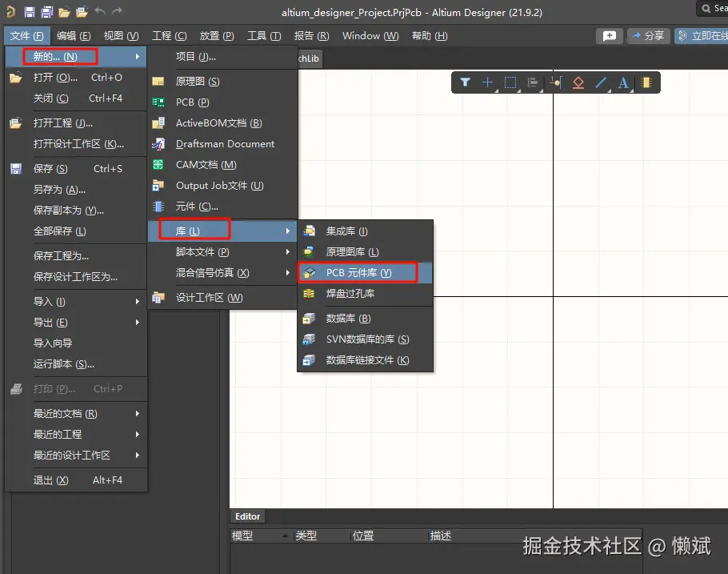Choose 打开 (O)... from File menu
The height and width of the screenshot is (574, 728).
(76, 78)
